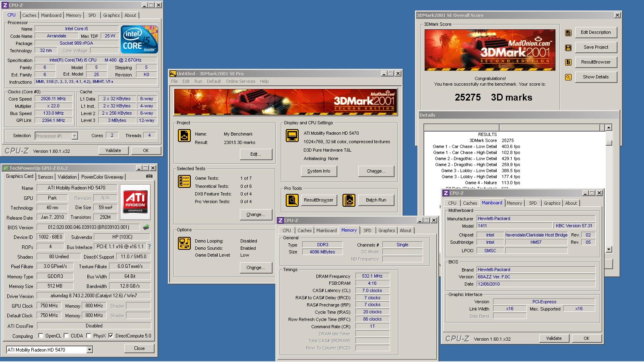Click the Options settings icon in 3DMark2001
This screenshot has height=362, width=644.
click(184, 243)
